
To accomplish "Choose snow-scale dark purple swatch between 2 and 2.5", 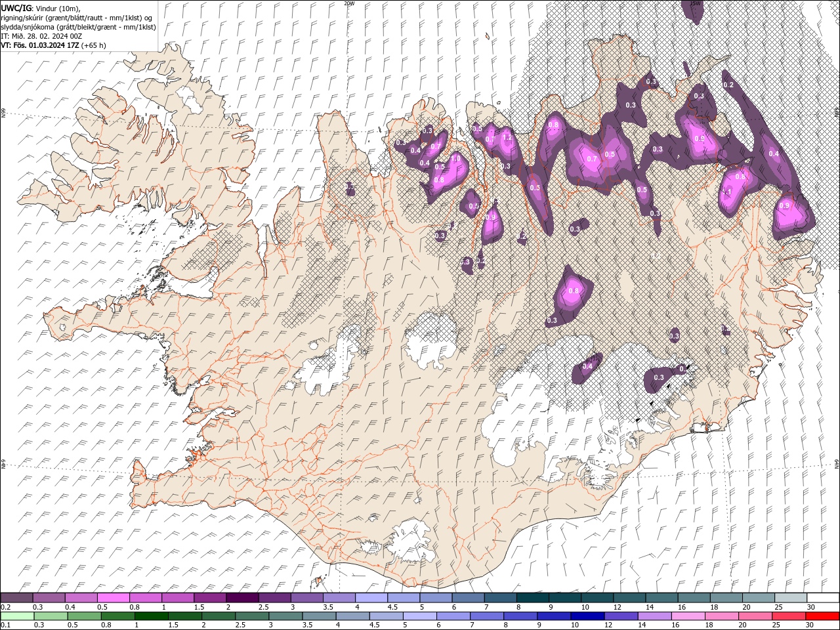I will pos(241,598).
